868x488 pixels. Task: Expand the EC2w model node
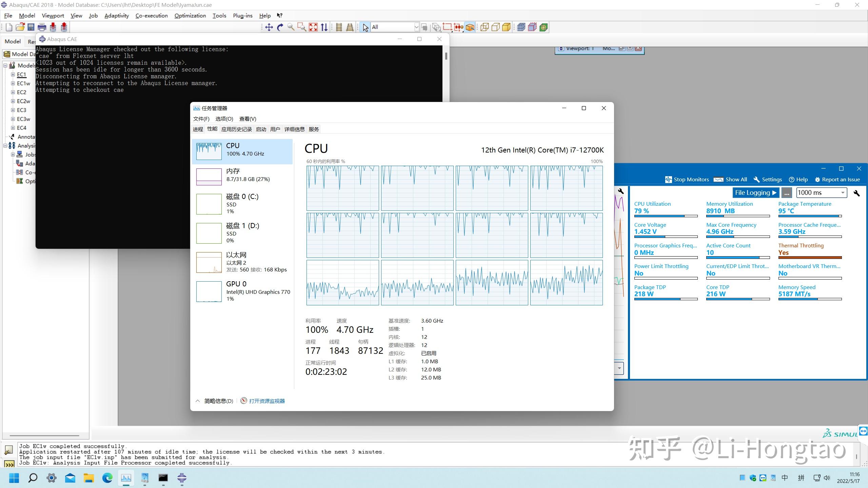(13, 101)
